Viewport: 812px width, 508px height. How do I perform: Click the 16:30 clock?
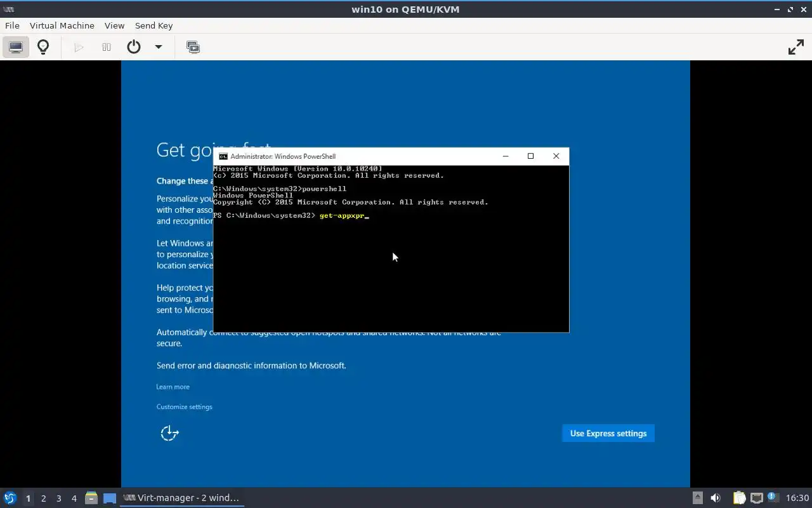click(797, 498)
